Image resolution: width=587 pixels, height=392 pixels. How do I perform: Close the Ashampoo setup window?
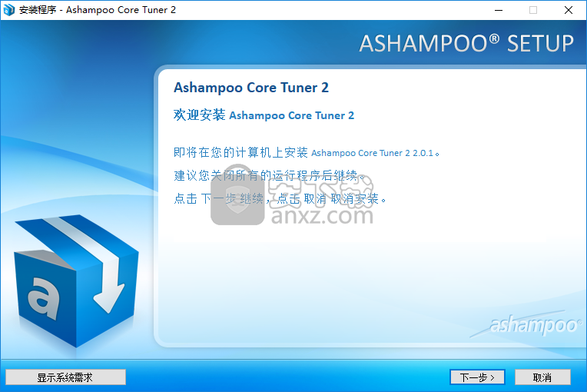point(569,10)
